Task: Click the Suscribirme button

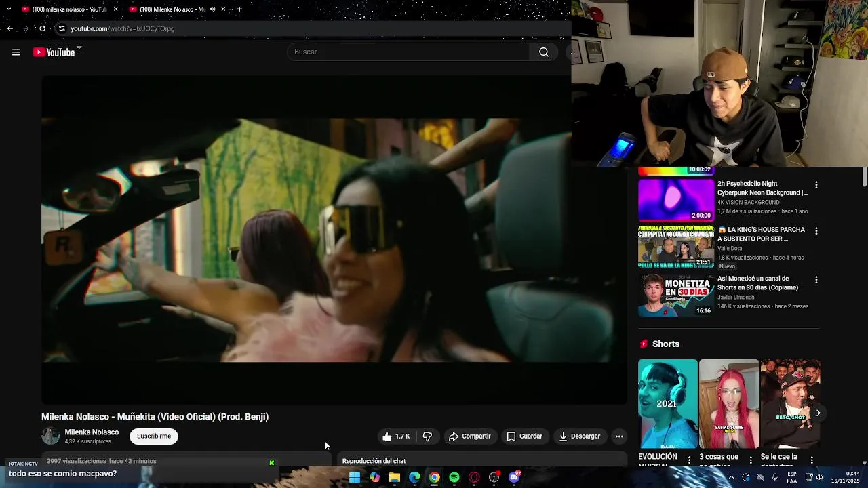Action: [154, 436]
